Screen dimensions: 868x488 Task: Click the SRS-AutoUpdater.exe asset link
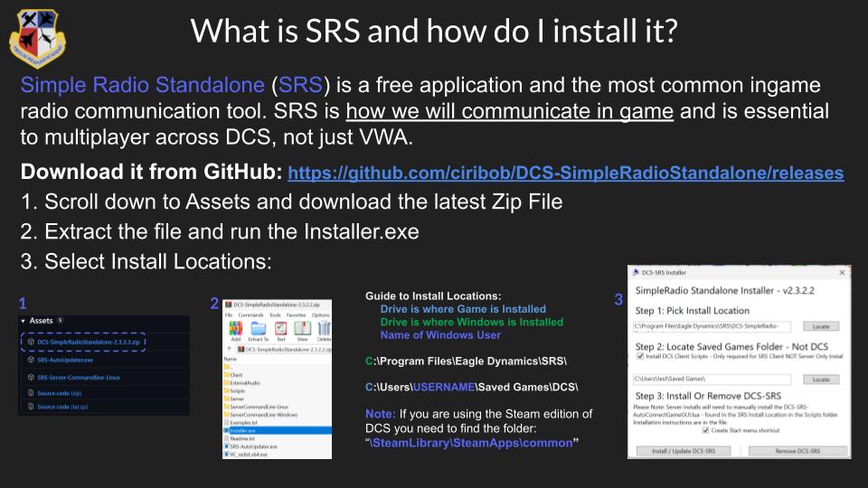[x=65, y=360]
